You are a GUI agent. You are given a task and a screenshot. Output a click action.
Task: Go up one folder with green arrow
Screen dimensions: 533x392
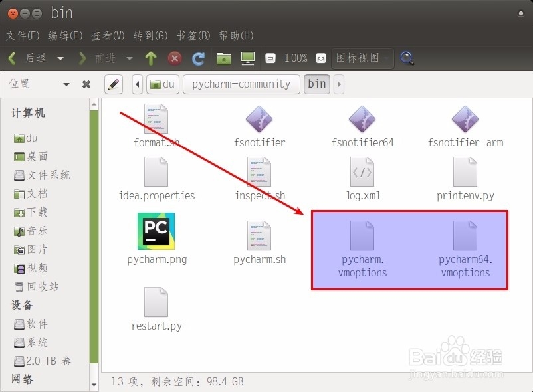pos(151,58)
